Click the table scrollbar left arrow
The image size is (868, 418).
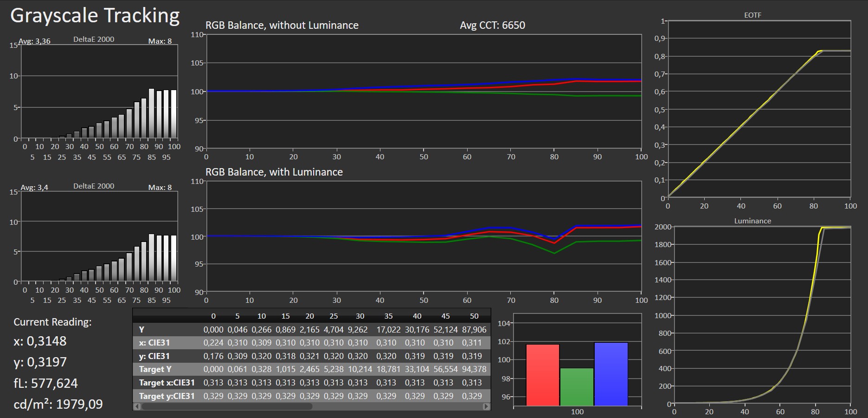point(136,406)
